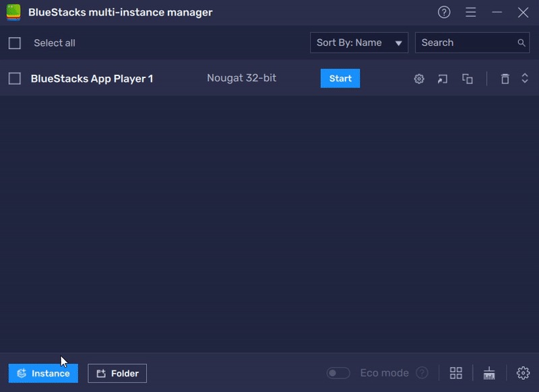Delete the BlueStacks App Player 1 instance
Image resolution: width=539 pixels, height=392 pixels.
pos(505,79)
